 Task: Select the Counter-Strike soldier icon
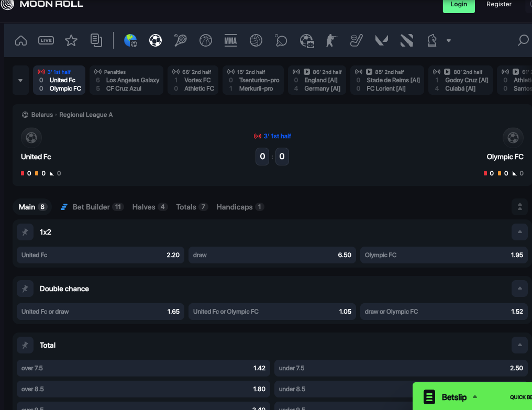331,40
